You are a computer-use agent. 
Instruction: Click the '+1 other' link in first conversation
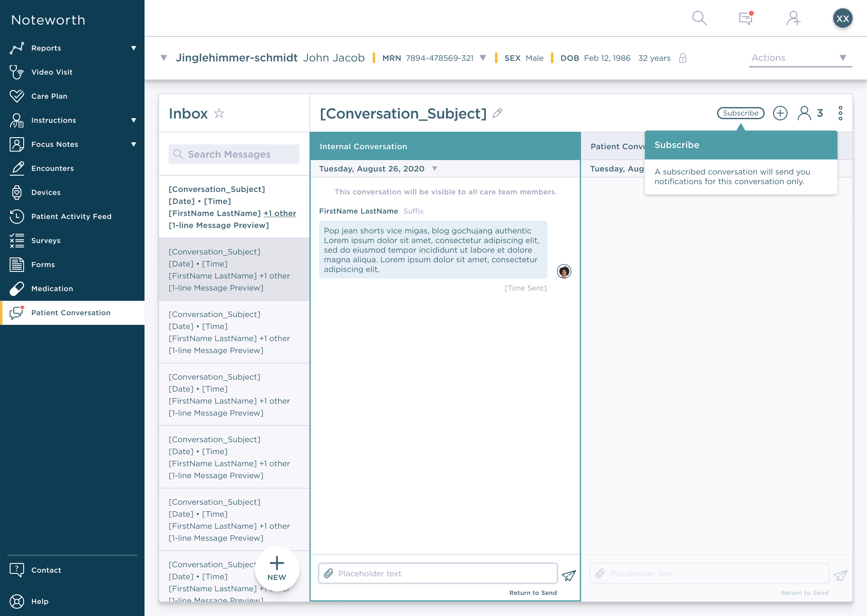tap(280, 213)
